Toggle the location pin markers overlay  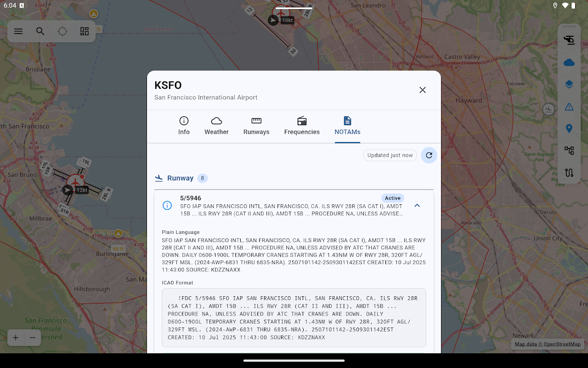569,128
